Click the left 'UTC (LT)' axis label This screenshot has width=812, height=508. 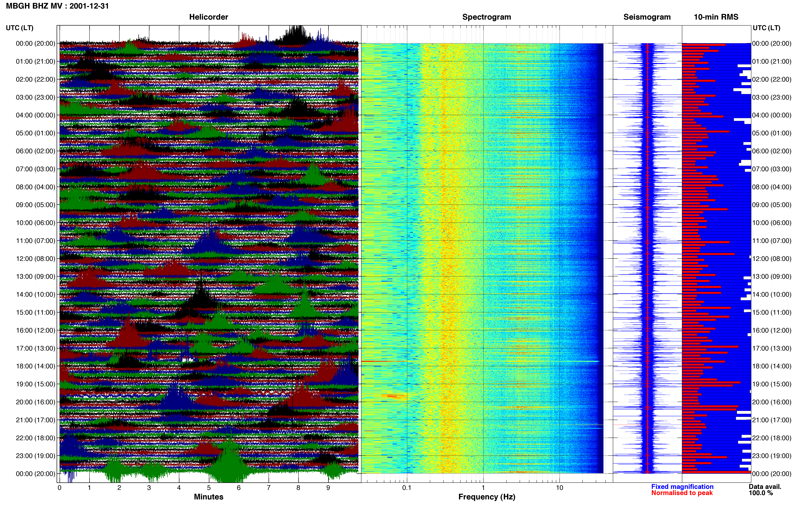(19, 28)
